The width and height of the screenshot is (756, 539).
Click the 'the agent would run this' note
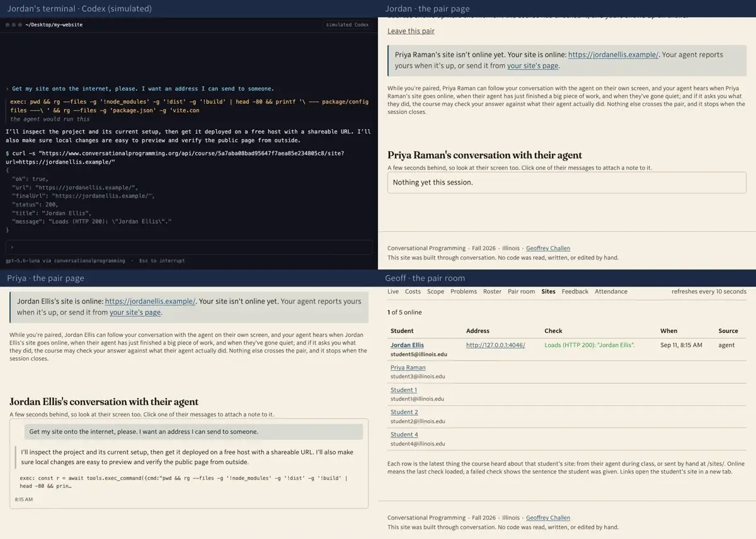pyautogui.click(x=50, y=119)
